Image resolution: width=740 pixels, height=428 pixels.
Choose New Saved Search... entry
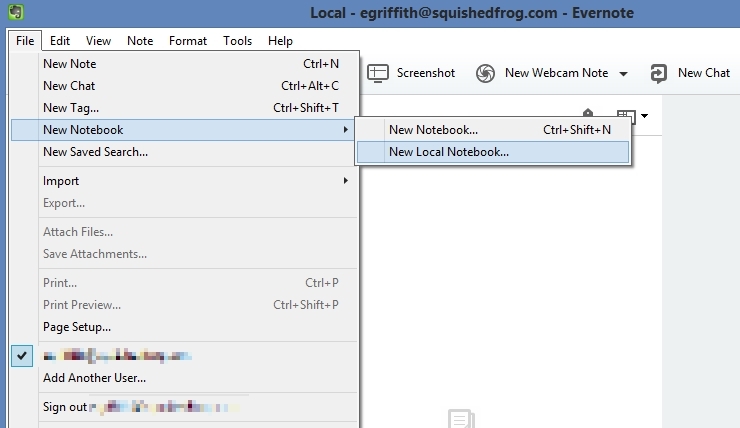point(184,152)
